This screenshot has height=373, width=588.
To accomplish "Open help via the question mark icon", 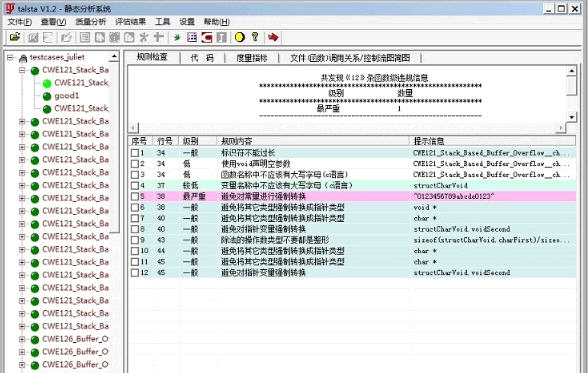I will [255, 37].
